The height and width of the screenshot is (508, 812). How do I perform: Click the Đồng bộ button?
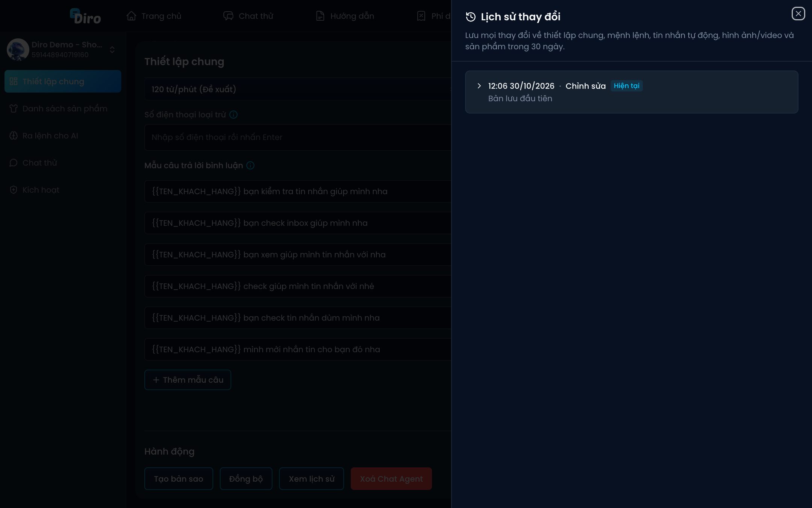(x=246, y=479)
